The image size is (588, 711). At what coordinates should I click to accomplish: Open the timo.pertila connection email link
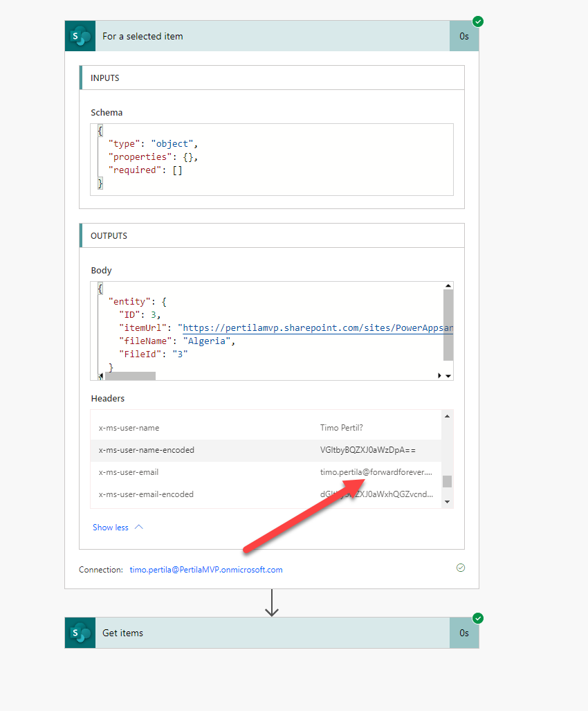tap(206, 570)
